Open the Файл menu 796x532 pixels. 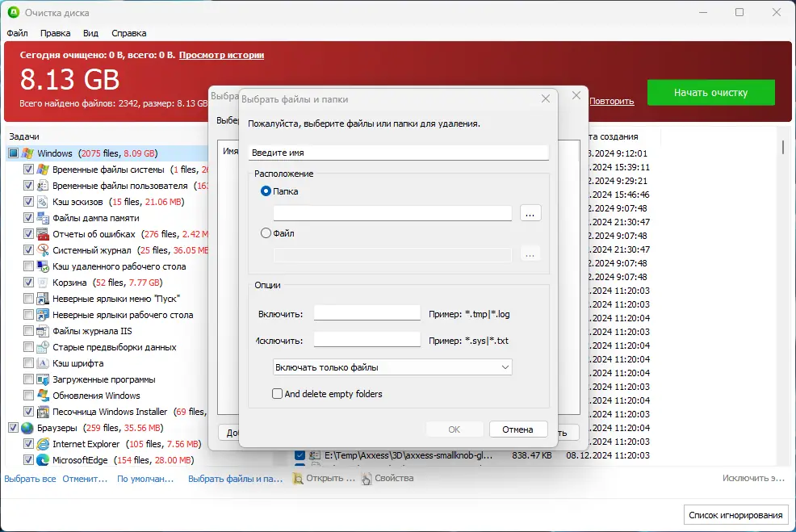17,33
